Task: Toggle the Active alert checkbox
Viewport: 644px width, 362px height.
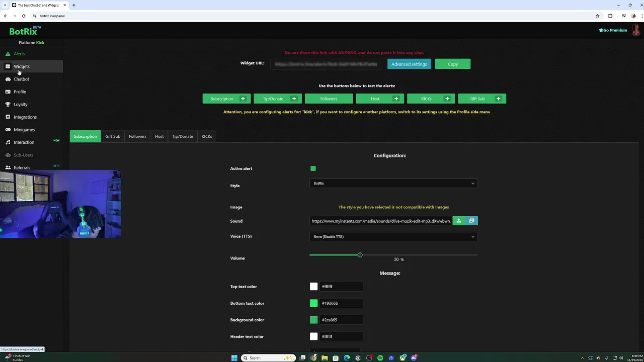Action: pyautogui.click(x=313, y=168)
